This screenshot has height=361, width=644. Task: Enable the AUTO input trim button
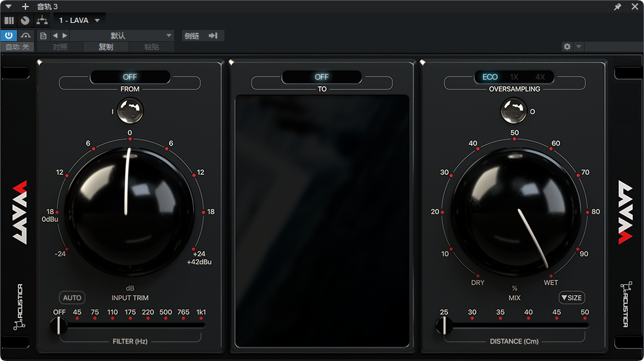pyautogui.click(x=72, y=298)
